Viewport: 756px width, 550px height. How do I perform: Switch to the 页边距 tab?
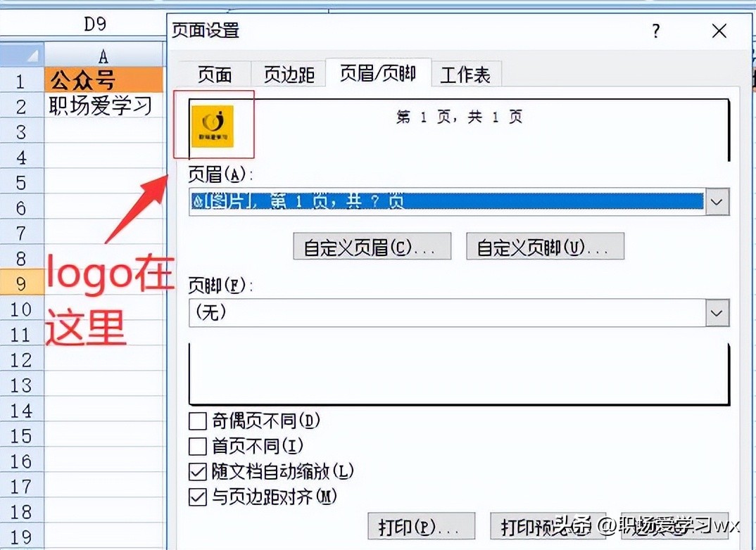288,74
